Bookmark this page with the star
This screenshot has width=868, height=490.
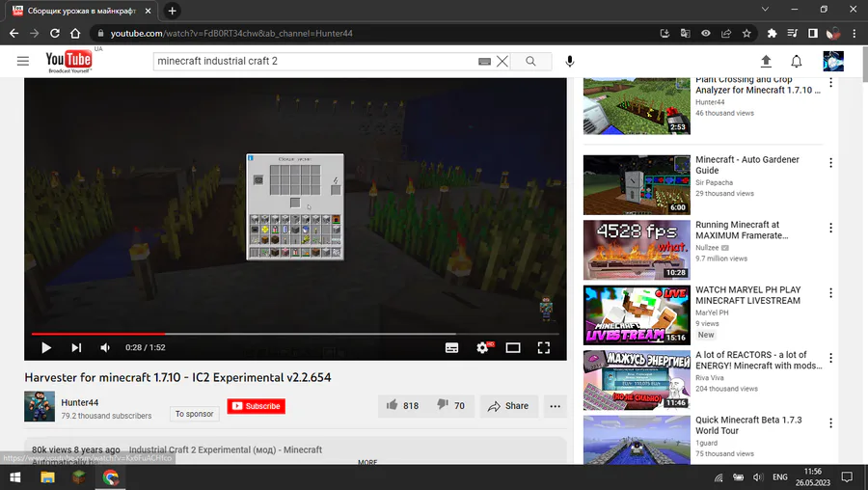746,33
